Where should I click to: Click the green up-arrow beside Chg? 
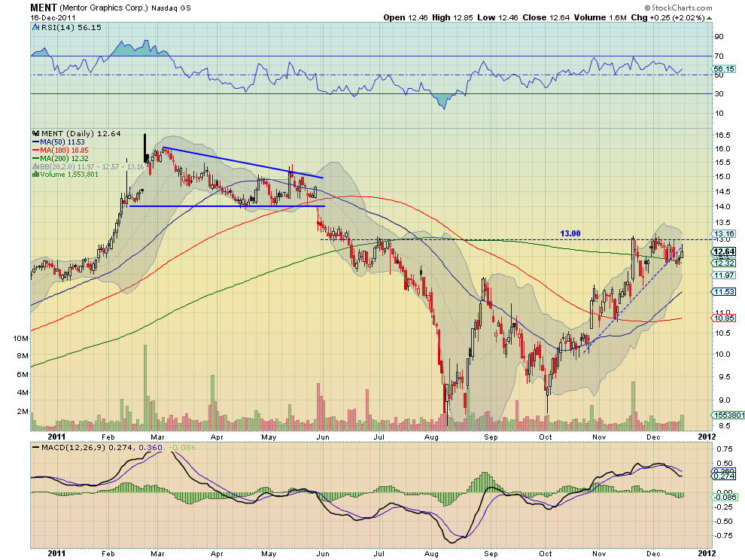pos(710,18)
